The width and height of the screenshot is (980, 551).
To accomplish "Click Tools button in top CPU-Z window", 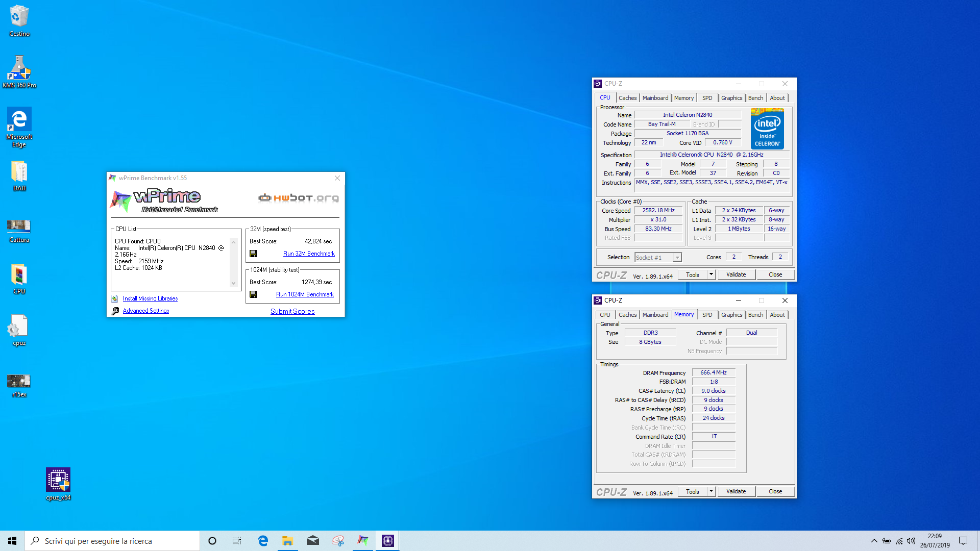I will coord(693,274).
